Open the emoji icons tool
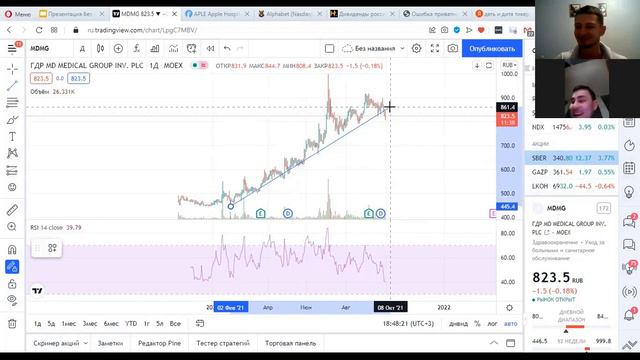Viewport: 640px width, 360px height. click(12, 187)
